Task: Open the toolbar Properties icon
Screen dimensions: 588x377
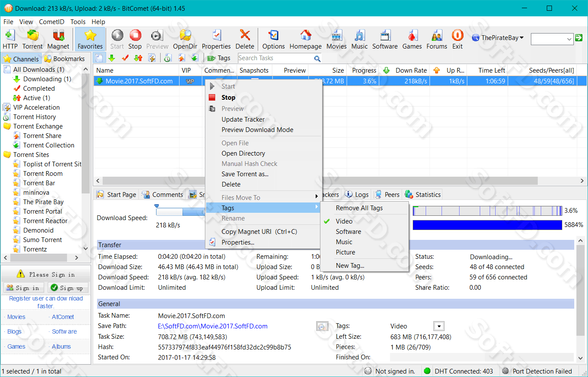Action: click(x=216, y=39)
